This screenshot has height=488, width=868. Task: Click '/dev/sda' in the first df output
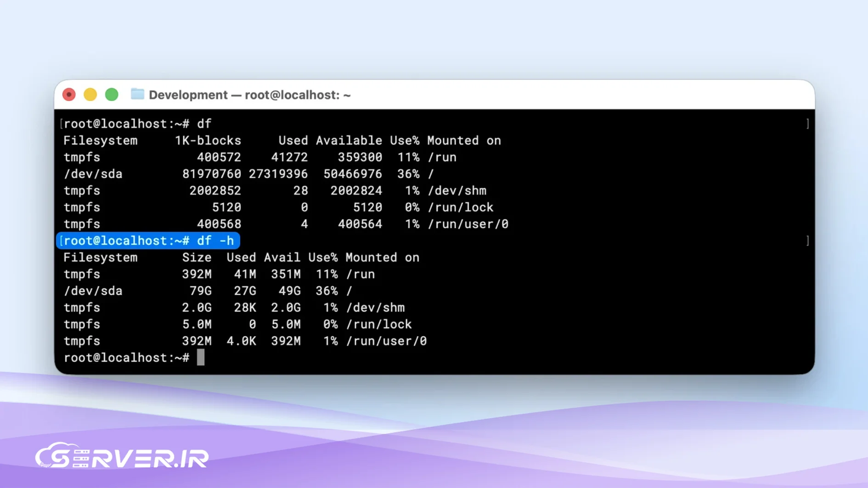(x=93, y=174)
